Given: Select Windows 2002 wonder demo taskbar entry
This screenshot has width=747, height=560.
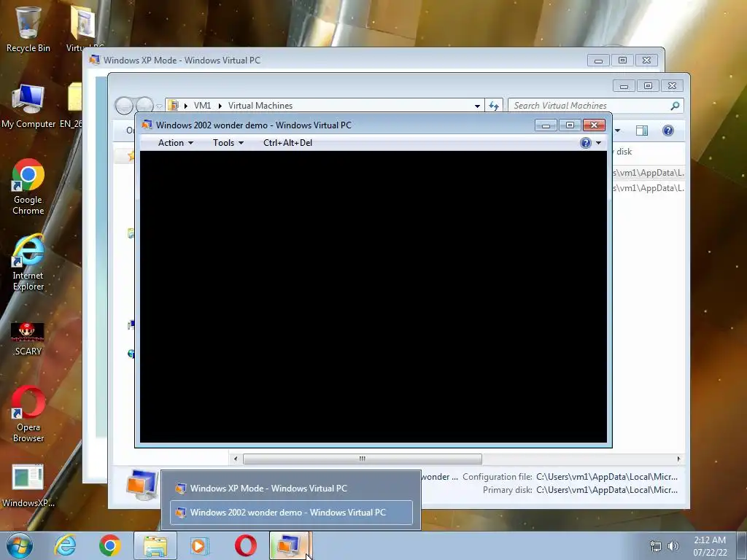Looking at the screenshot, I should tap(291, 513).
